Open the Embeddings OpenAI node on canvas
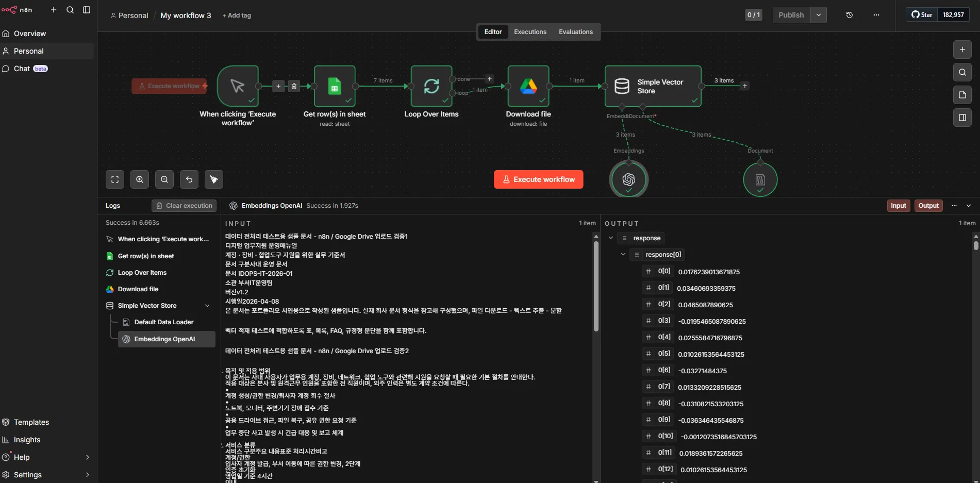This screenshot has height=483, width=980. coord(628,179)
